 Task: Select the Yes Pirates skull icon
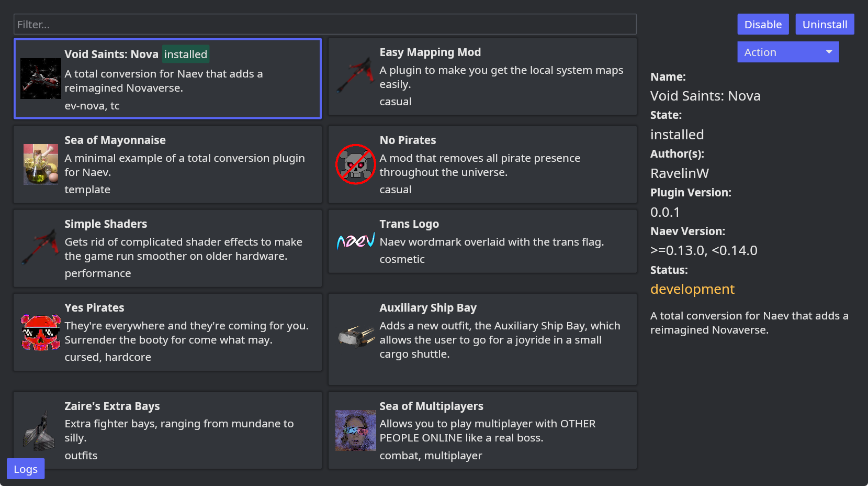click(40, 332)
